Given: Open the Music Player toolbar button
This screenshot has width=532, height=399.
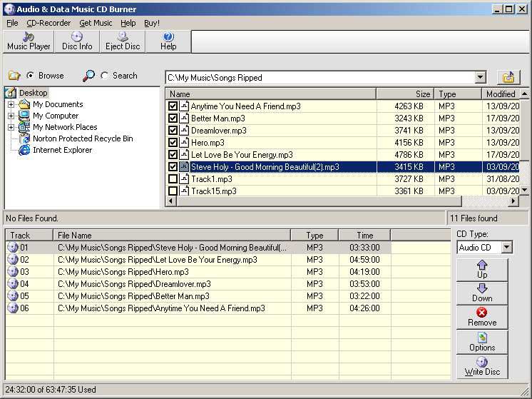Looking at the screenshot, I should pyautogui.click(x=29, y=41).
